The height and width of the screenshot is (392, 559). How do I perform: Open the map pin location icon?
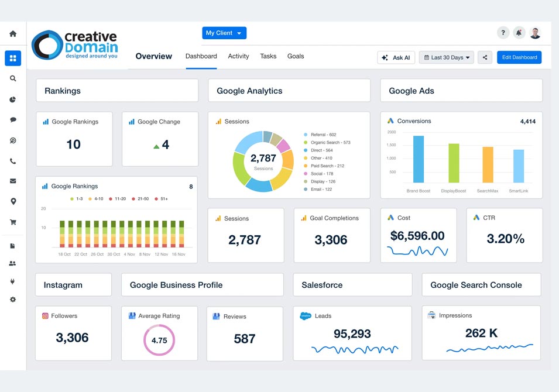[13, 201]
